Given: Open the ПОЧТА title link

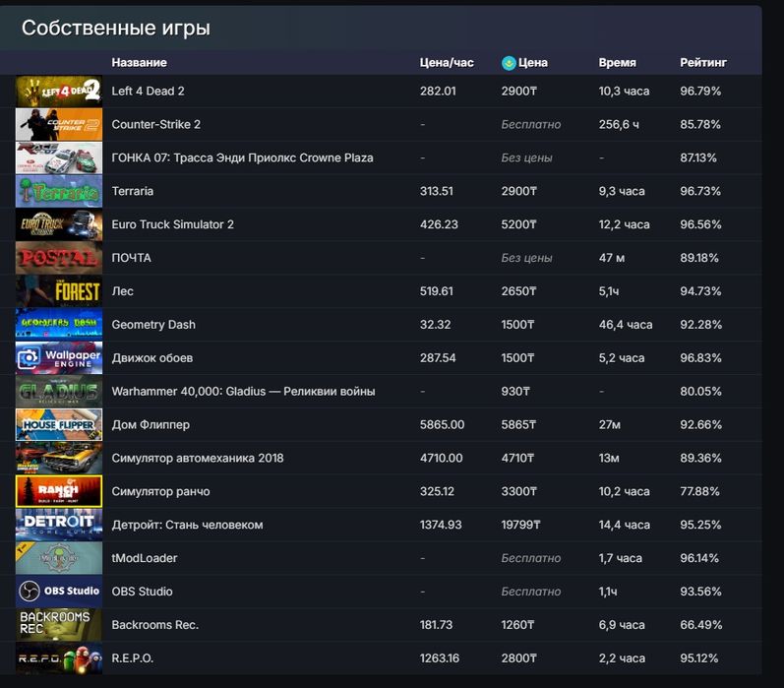Looking at the screenshot, I should coord(132,258).
